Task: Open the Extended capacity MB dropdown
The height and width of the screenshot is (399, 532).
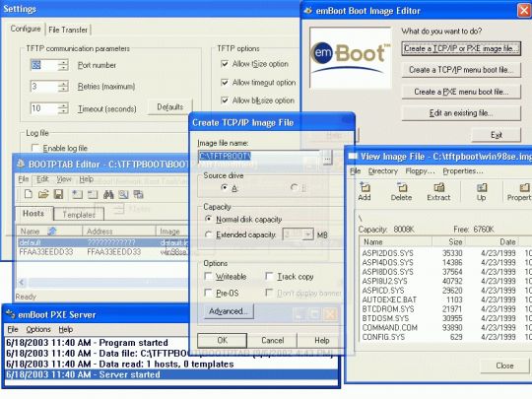Action: 308,234
